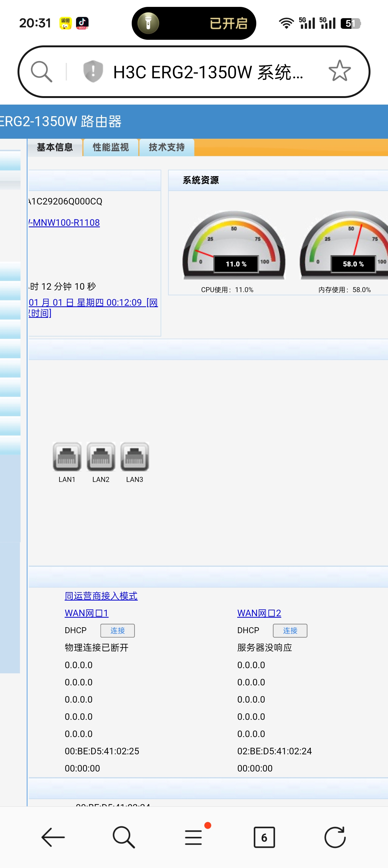Open the 同运营商接入模式 link

click(x=101, y=596)
